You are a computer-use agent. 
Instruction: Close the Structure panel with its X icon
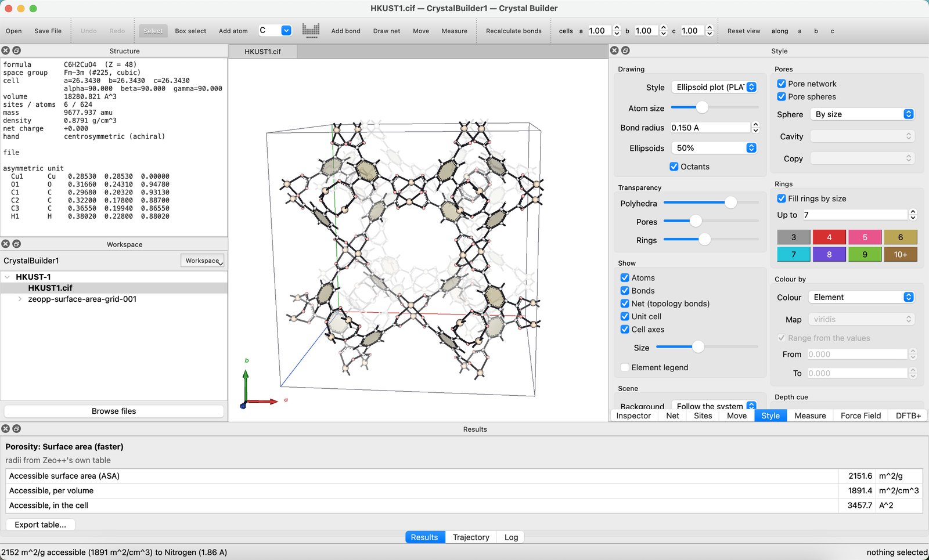pyautogui.click(x=6, y=50)
